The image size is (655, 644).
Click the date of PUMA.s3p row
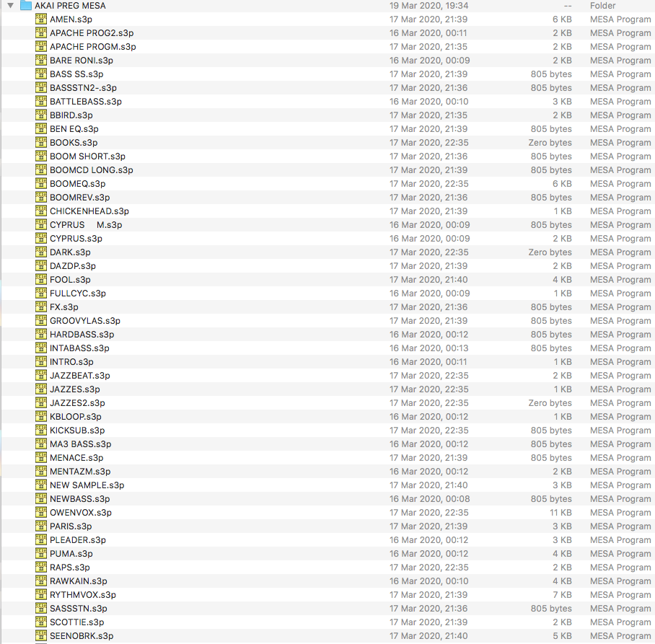[x=429, y=554]
